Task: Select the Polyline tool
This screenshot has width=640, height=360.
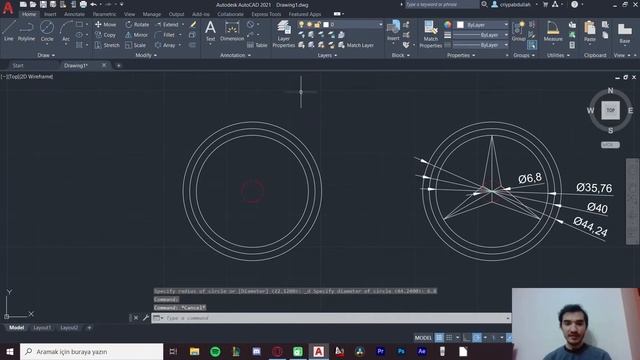Action: pyautogui.click(x=26, y=31)
